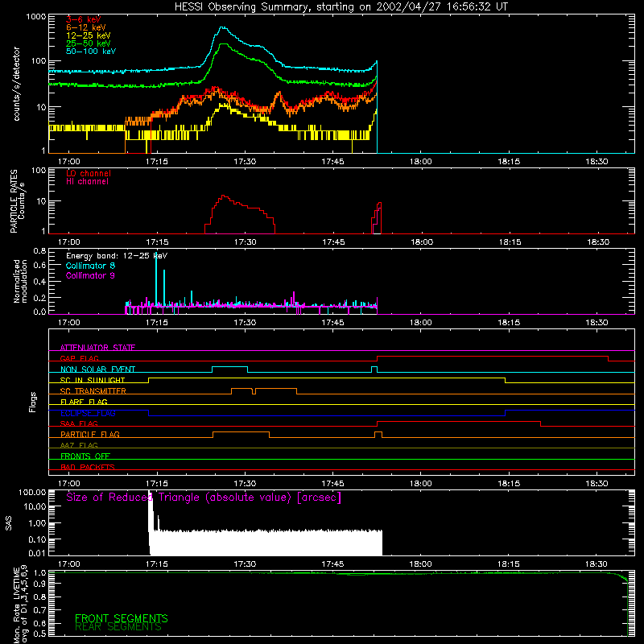Click the 18:00 label under the counts panel
The height and width of the screenshot is (644, 644).
[421, 162]
